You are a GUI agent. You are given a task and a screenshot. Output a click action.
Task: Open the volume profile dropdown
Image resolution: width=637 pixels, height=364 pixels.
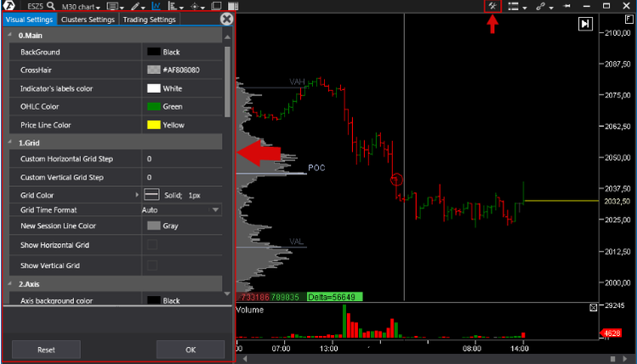pyautogui.click(x=175, y=7)
